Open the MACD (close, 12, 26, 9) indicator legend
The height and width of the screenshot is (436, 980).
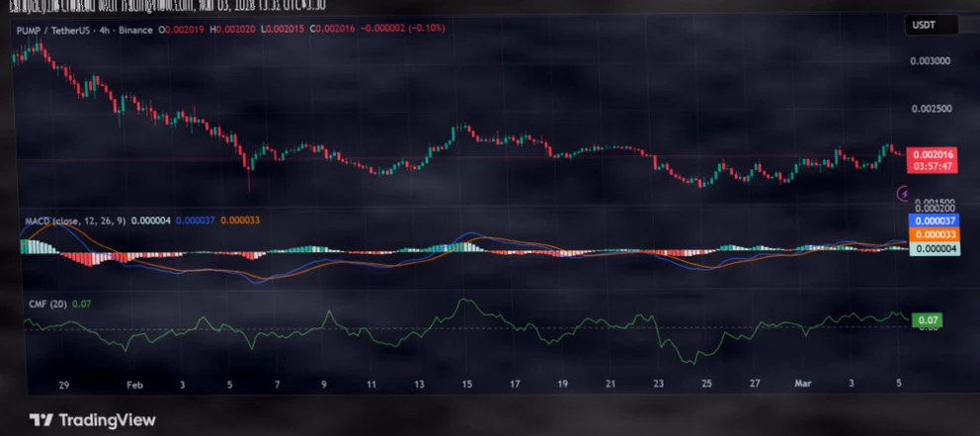(75, 220)
